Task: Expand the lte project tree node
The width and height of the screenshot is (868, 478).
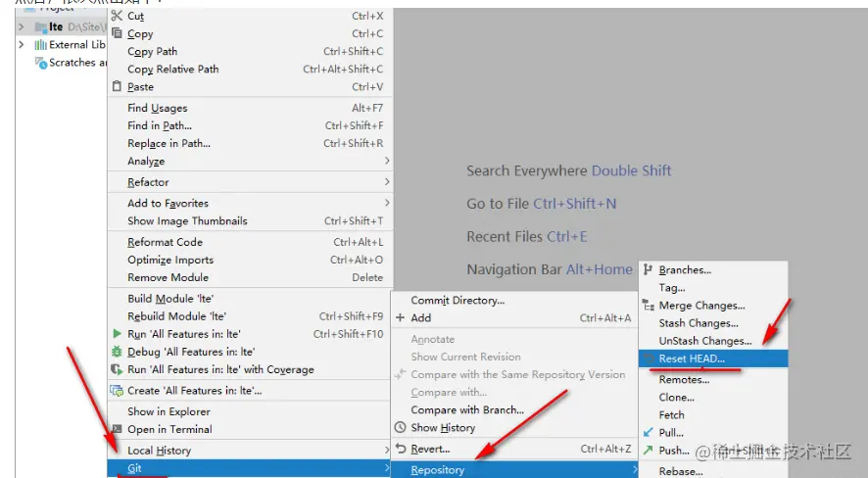Action: pos(21,26)
